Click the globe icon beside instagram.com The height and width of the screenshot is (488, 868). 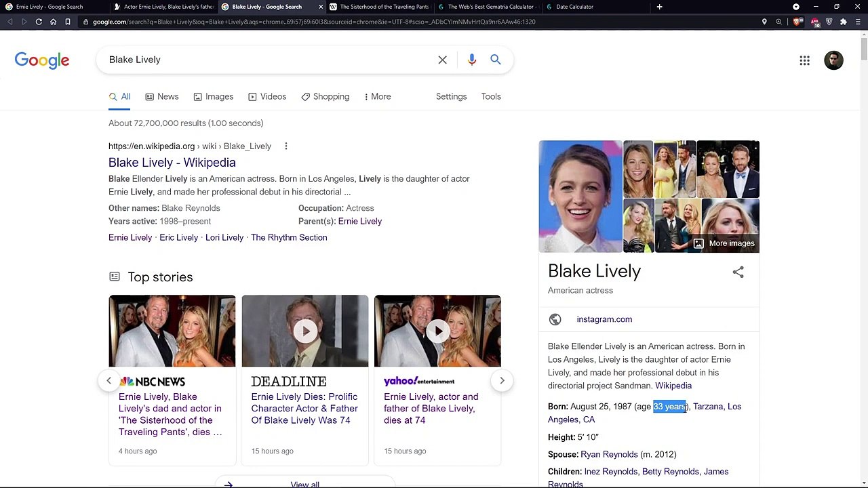555,319
